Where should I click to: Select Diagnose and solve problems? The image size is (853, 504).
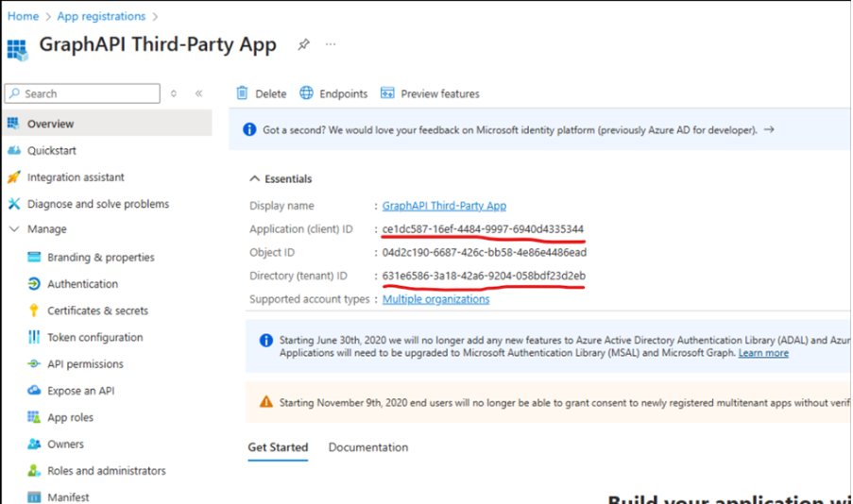pyautogui.click(x=97, y=204)
